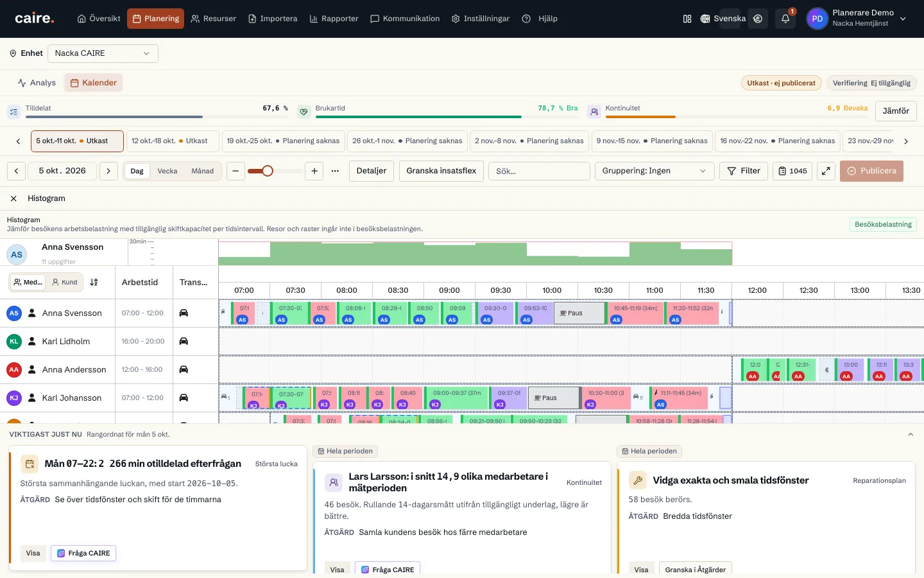The width and height of the screenshot is (924, 578).
Task: Expand the Planerare Demo user menu
Action: click(857, 19)
